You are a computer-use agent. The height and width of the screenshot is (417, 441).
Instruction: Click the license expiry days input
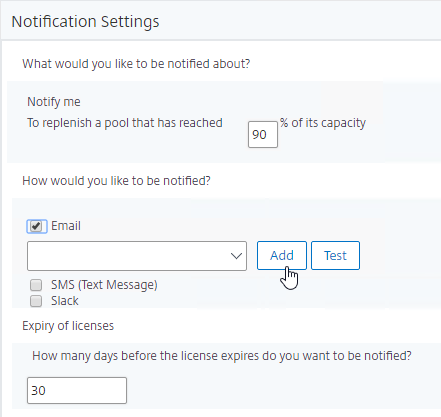(x=77, y=390)
